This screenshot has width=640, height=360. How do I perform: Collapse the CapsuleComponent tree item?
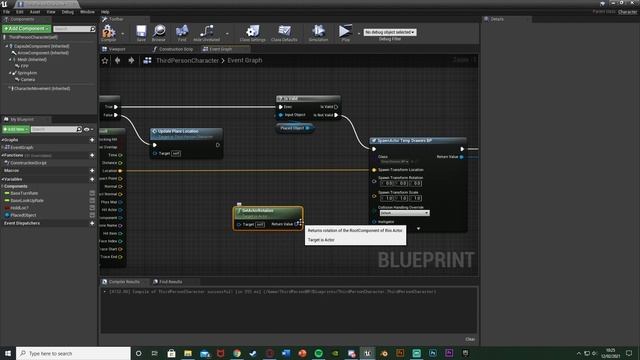pos(7,46)
